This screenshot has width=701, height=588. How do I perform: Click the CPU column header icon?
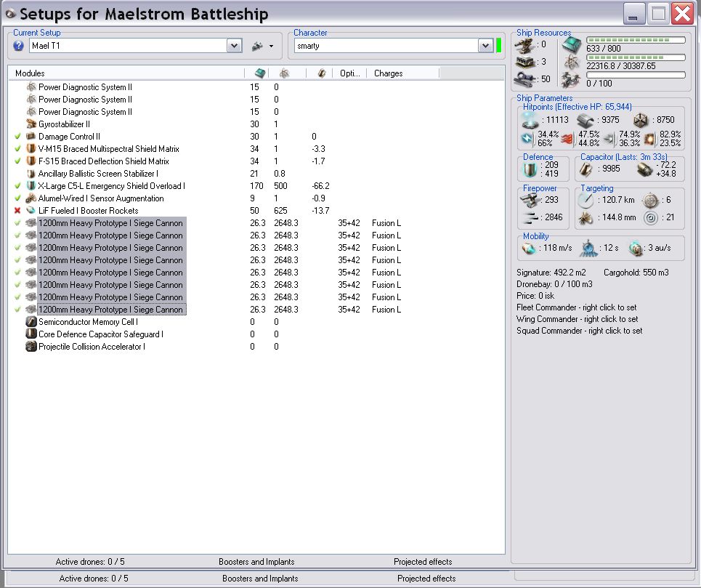(x=260, y=73)
